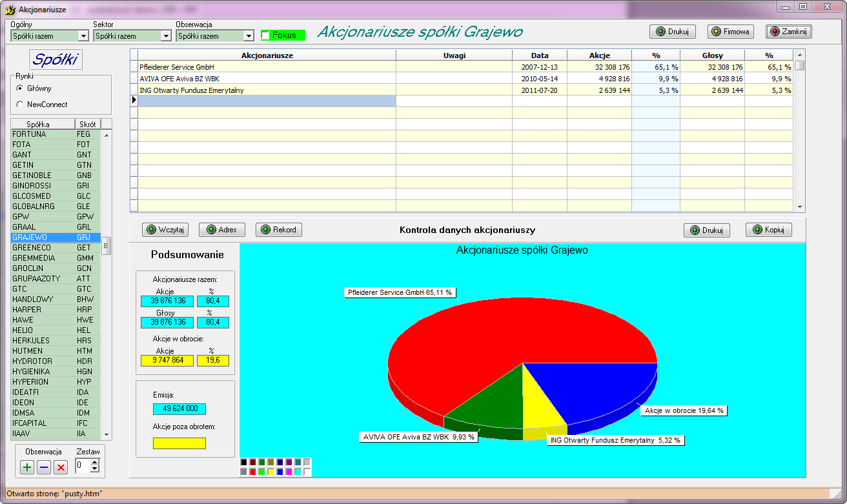This screenshot has width=847, height=504.
Task: Click the Adres button
Action: (222, 230)
